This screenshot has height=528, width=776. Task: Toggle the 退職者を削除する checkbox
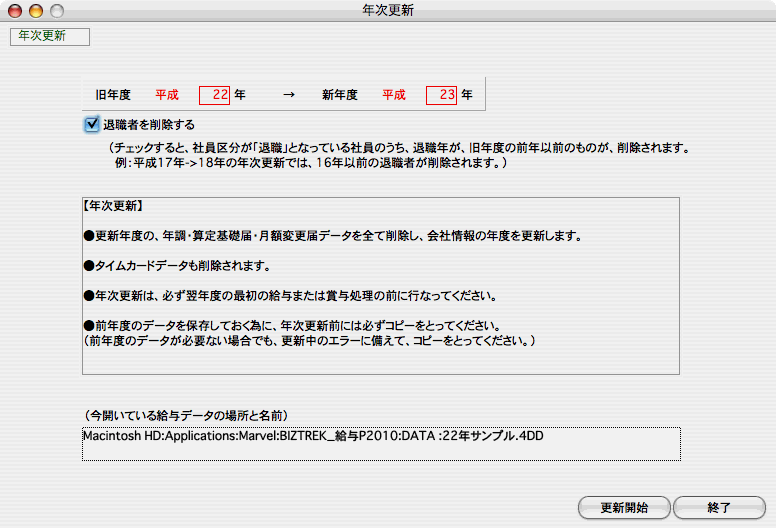coord(92,125)
